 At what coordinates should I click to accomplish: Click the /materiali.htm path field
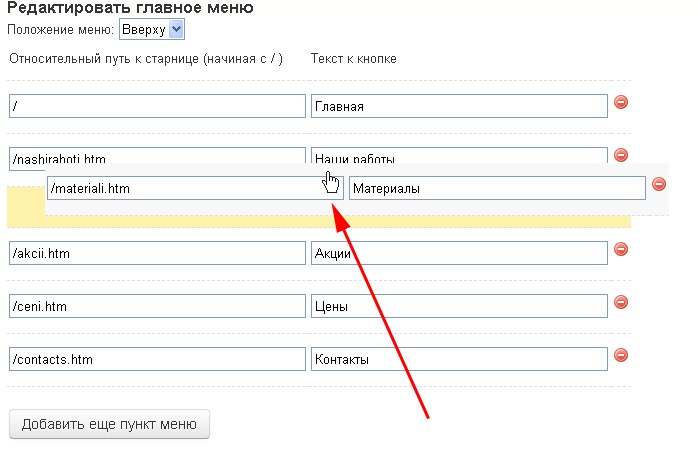tap(195, 188)
